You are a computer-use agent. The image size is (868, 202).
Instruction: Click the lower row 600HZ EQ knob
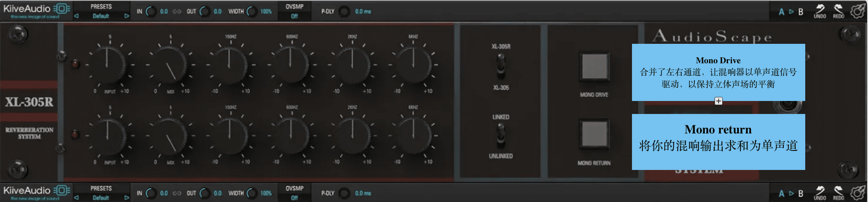tap(291, 135)
